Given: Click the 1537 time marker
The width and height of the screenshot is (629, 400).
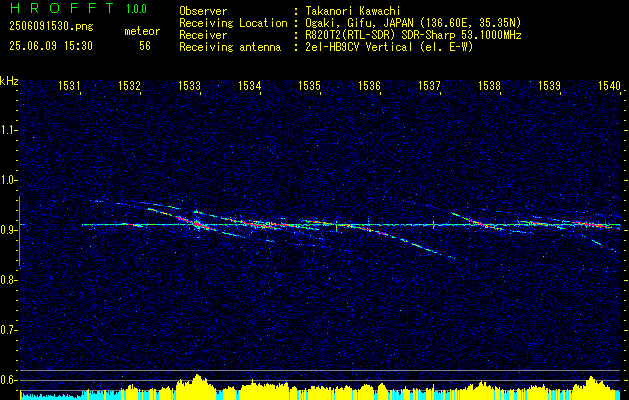Looking at the screenshot, I should [x=429, y=85].
